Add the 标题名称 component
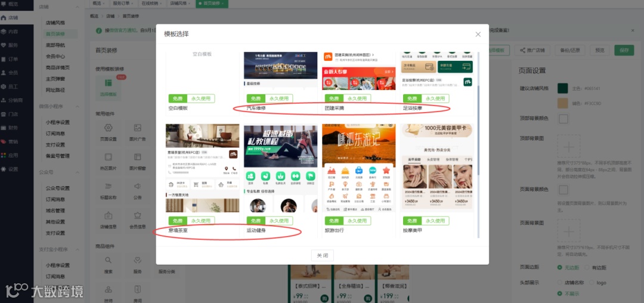This screenshot has height=303, width=644. tap(109, 191)
